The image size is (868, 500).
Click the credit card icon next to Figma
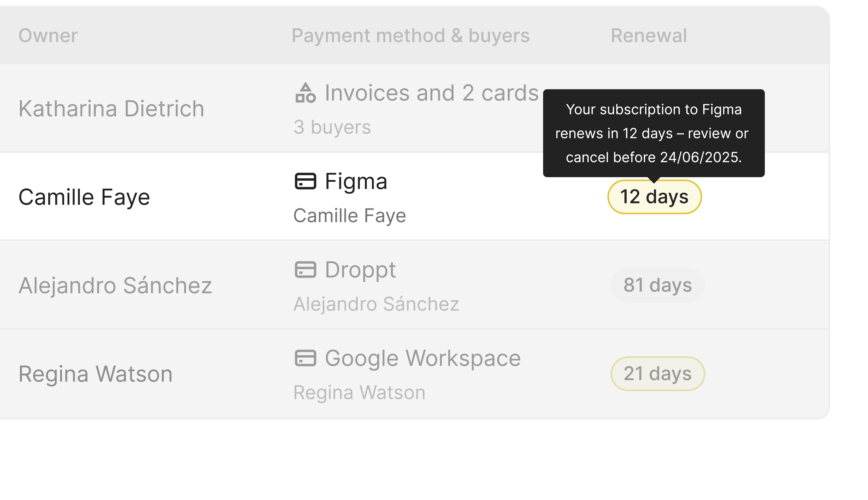[x=305, y=181]
